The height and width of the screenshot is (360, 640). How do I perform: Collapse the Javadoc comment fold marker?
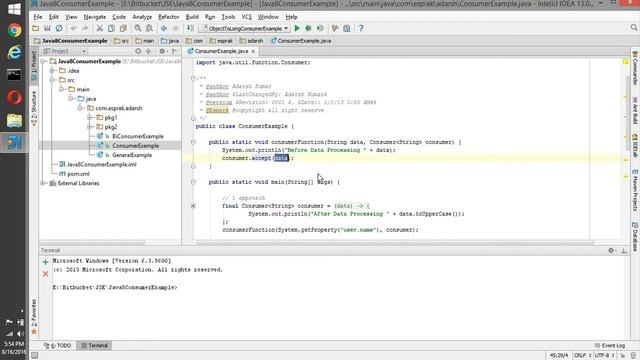(193, 78)
